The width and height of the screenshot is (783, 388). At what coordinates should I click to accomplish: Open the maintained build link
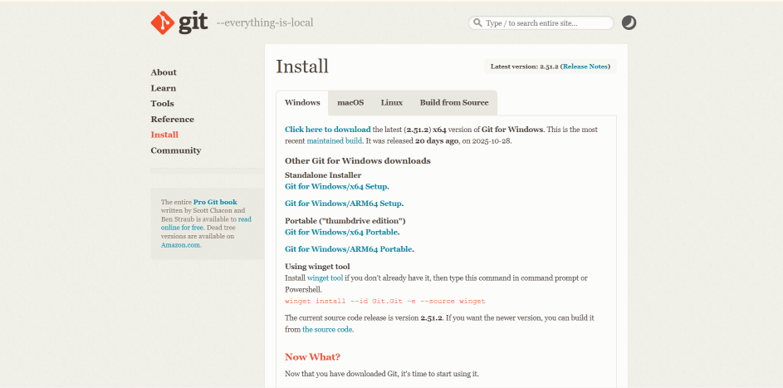334,141
